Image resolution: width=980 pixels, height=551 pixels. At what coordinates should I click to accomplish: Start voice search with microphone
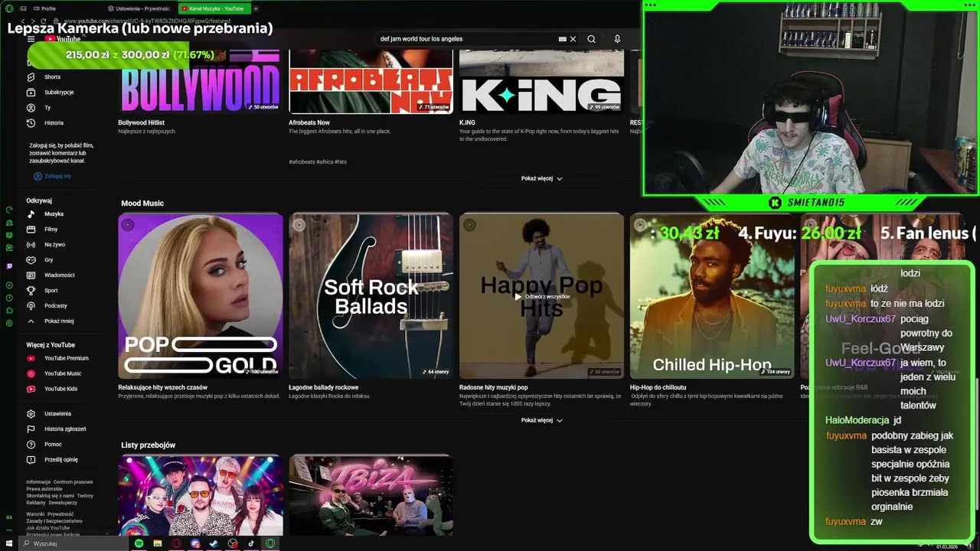617,39
